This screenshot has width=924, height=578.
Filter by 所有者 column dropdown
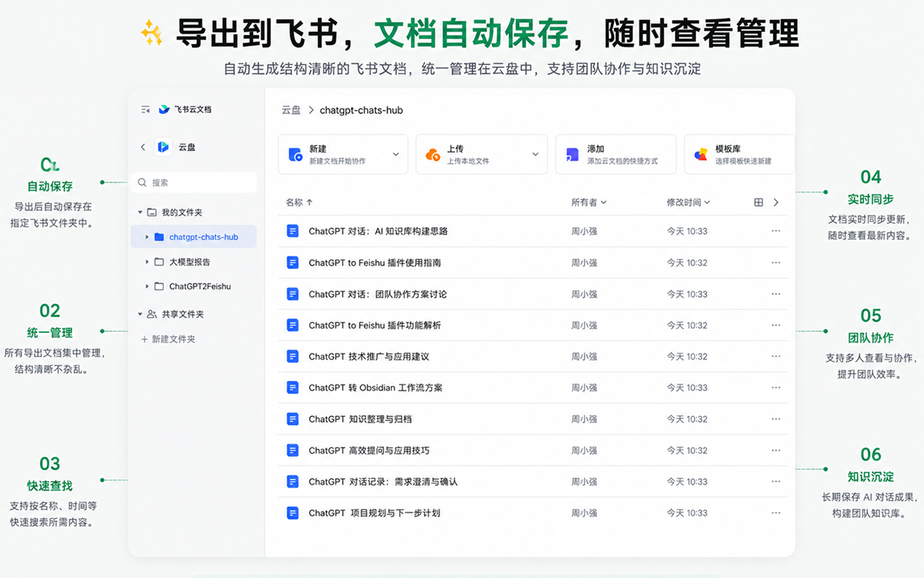[589, 202]
